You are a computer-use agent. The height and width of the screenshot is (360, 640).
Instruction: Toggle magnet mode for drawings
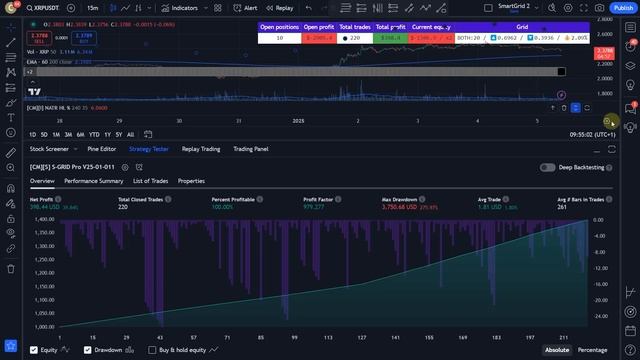(11, 188)
